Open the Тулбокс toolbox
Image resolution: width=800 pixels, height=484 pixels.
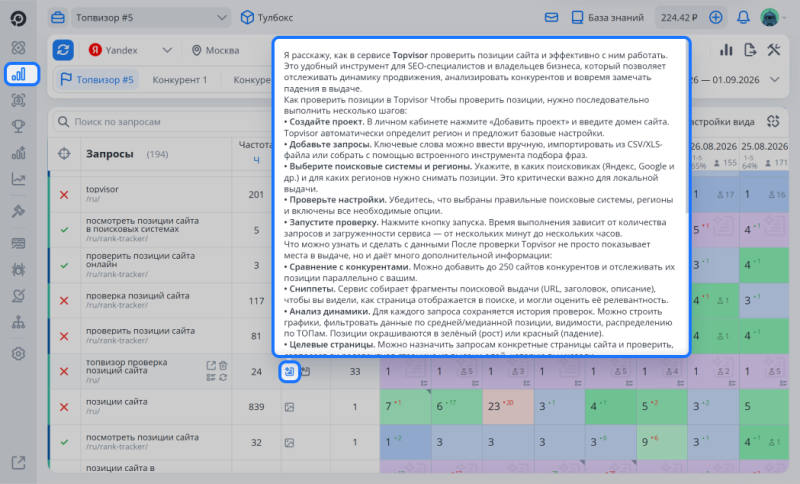coord(267,18)
